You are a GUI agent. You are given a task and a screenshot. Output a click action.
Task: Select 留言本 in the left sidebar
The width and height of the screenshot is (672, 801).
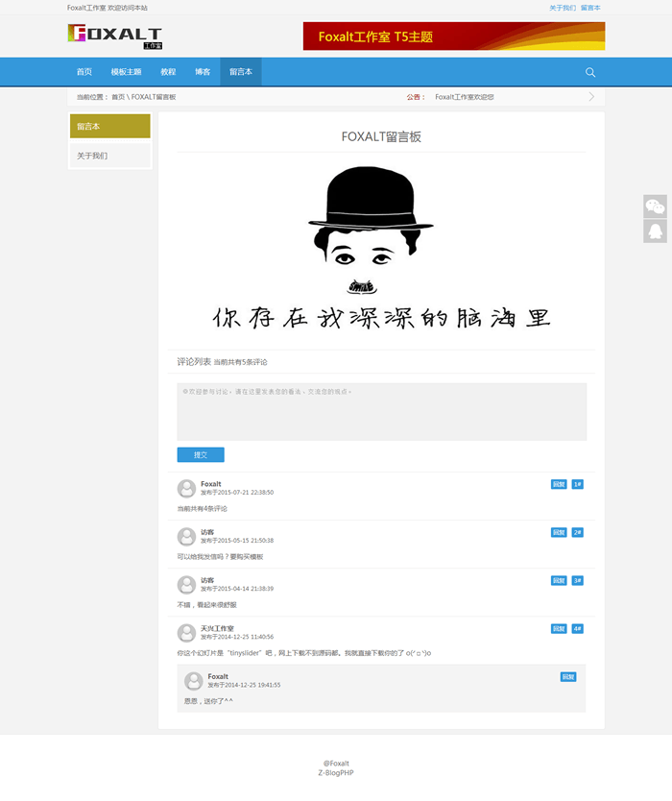tap(110, 126)
